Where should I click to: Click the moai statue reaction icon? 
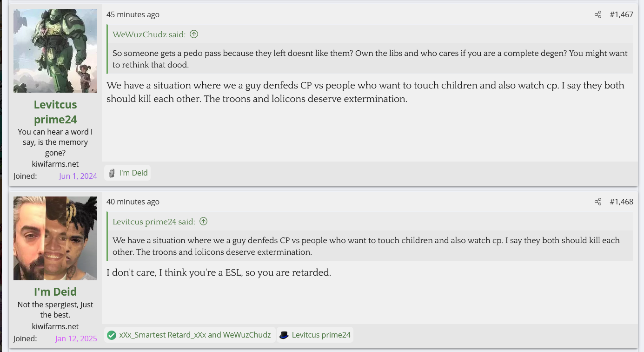point(112,173)
